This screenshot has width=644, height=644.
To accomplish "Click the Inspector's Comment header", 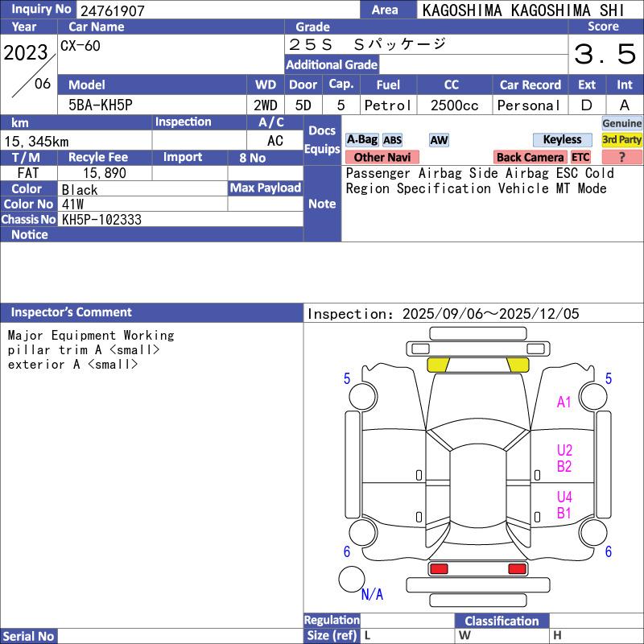I will (x=71, y=312).
